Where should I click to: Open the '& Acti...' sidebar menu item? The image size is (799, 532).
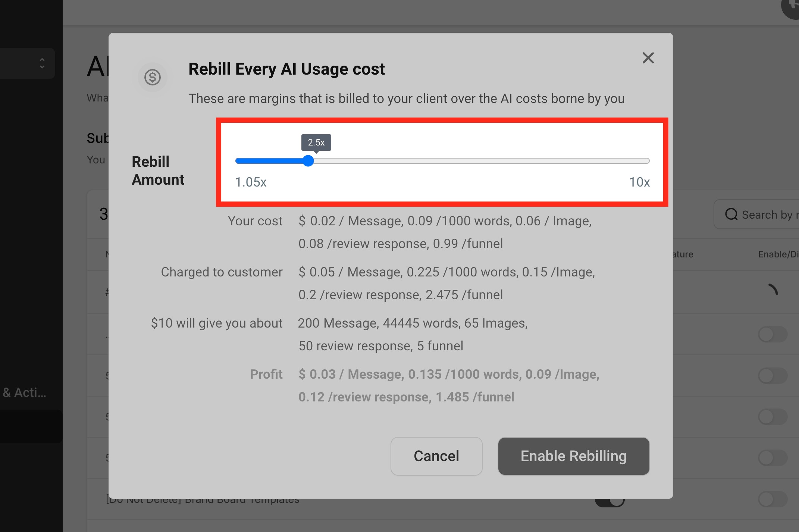[25, 392]
